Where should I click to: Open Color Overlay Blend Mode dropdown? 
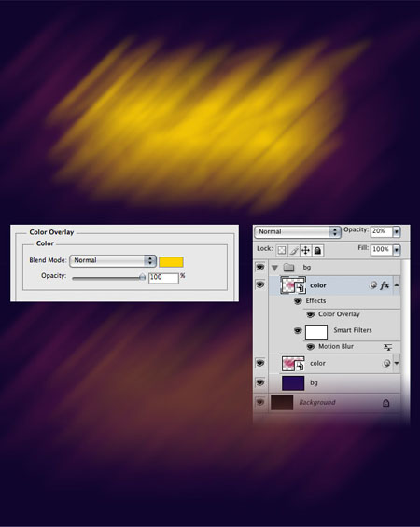113,261
